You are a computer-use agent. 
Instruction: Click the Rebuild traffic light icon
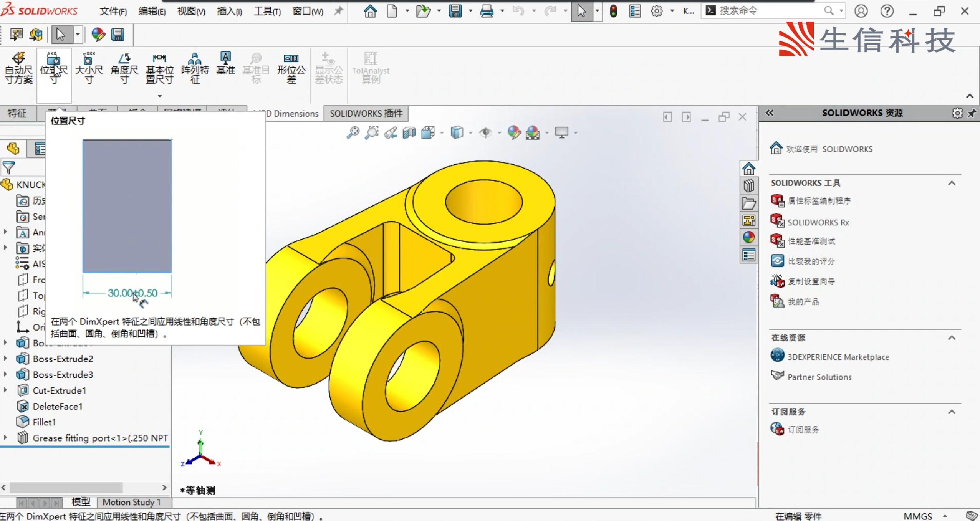[x=614, y=11]
